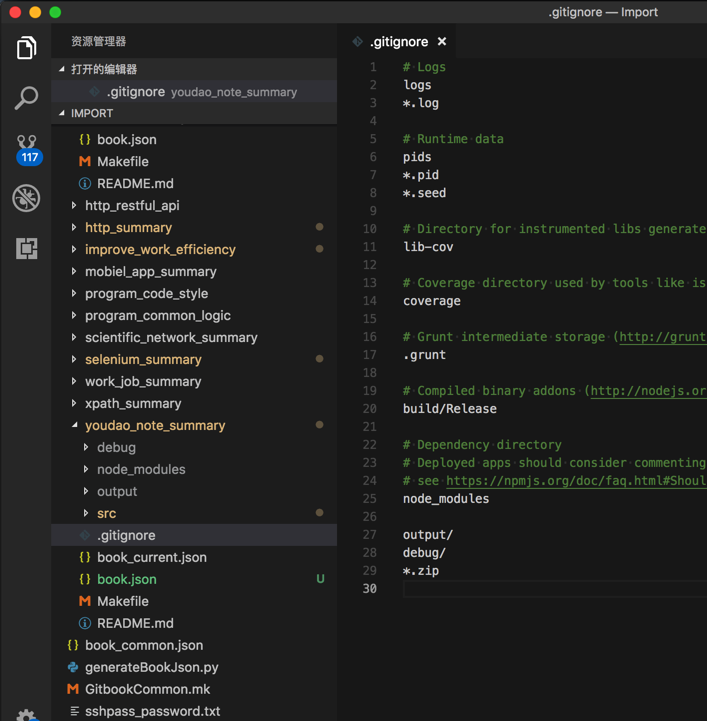Image resolution: width=707 pixels, height=721 pixels.
Task: Open book_current.json in the file tree
Action: [151, 557]
